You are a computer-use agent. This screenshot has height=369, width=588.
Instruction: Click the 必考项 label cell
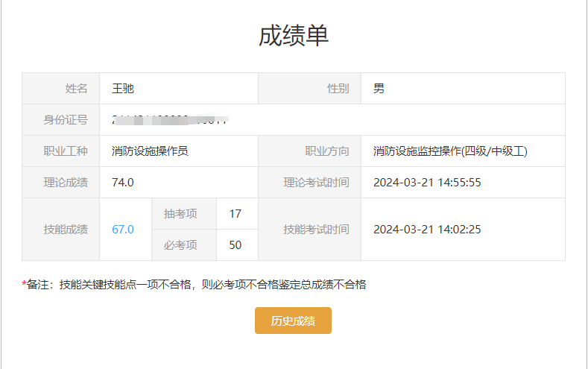click(180, 245)
